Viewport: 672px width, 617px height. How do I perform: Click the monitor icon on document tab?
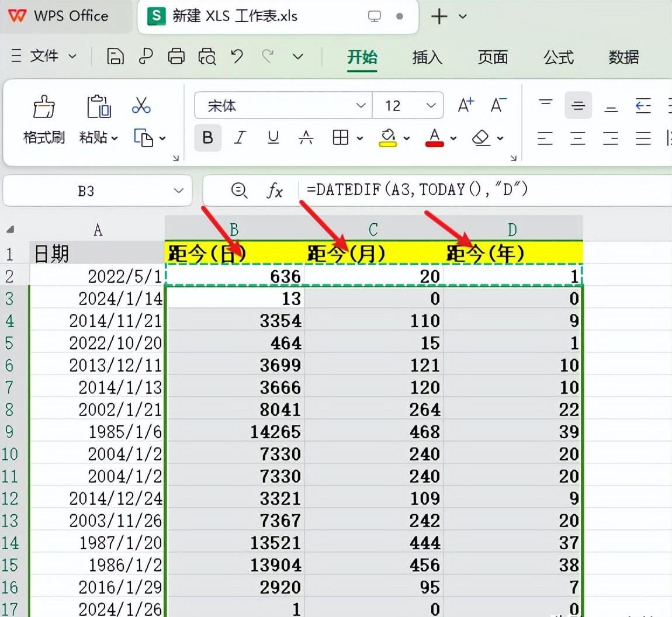[x=374, y=16]
